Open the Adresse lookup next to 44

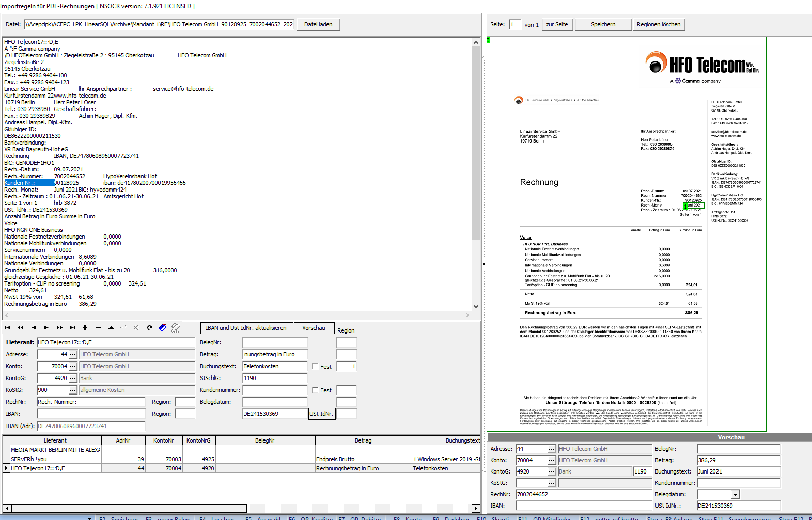pos(73,354)
